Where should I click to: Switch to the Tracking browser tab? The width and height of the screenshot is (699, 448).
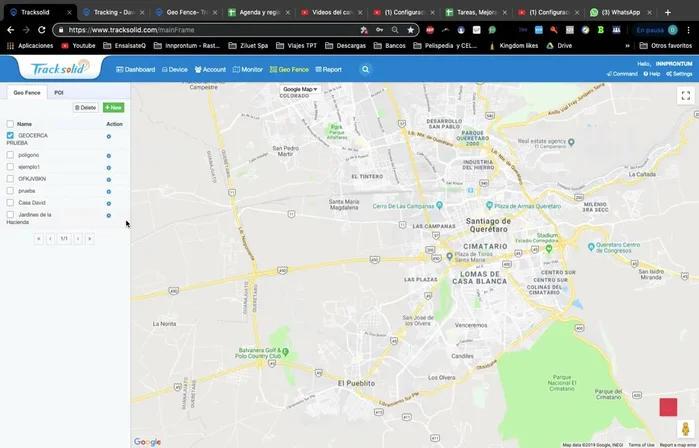pyautogui.click(x=114, y=12)
